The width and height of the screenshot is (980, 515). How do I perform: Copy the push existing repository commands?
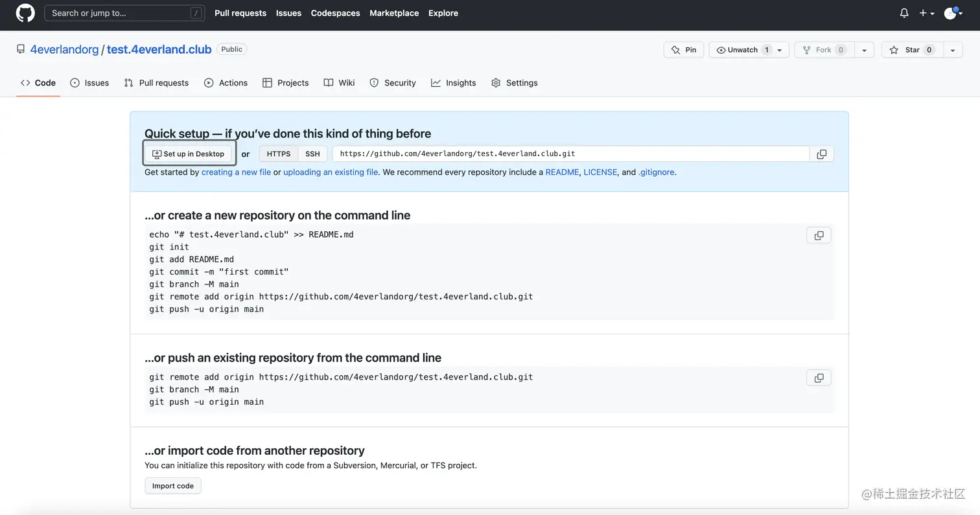tap(819, 378)
